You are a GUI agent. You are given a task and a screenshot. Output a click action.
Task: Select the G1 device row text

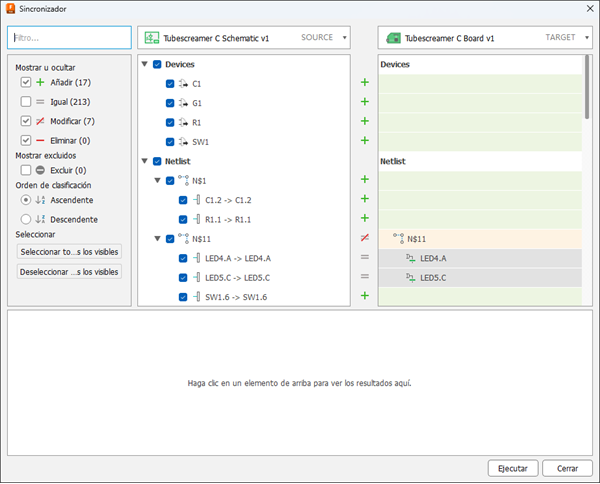(197, 103)
